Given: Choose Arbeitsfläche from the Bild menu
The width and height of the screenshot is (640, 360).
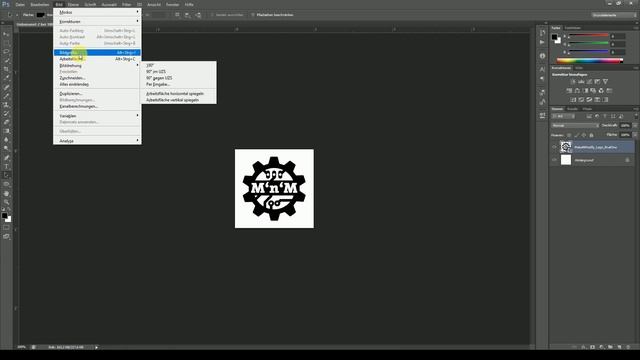Looking at the screenshot, I should pos(97,59).
